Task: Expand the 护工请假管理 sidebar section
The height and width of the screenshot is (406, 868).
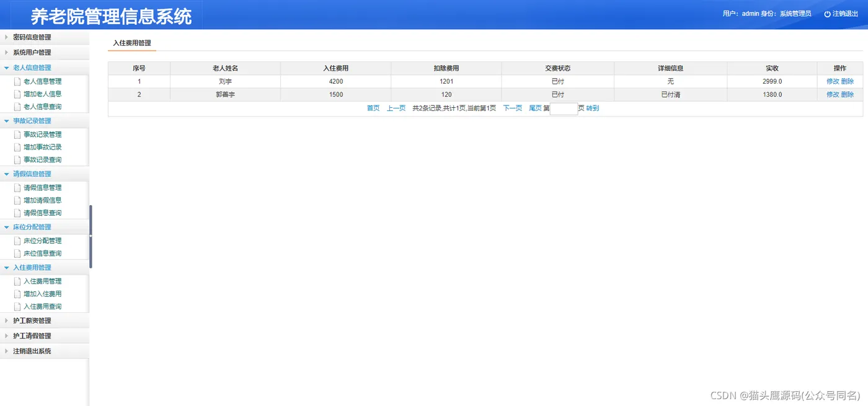Action: [x=45, y=336]
